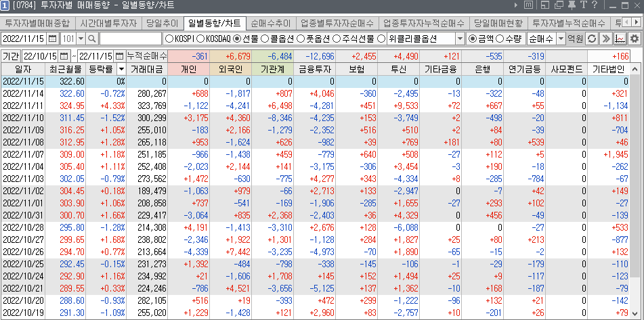The width and height of the screenshot is (644, 320).
Task: Open the settings gear icon
Action: tap(635, 39)
